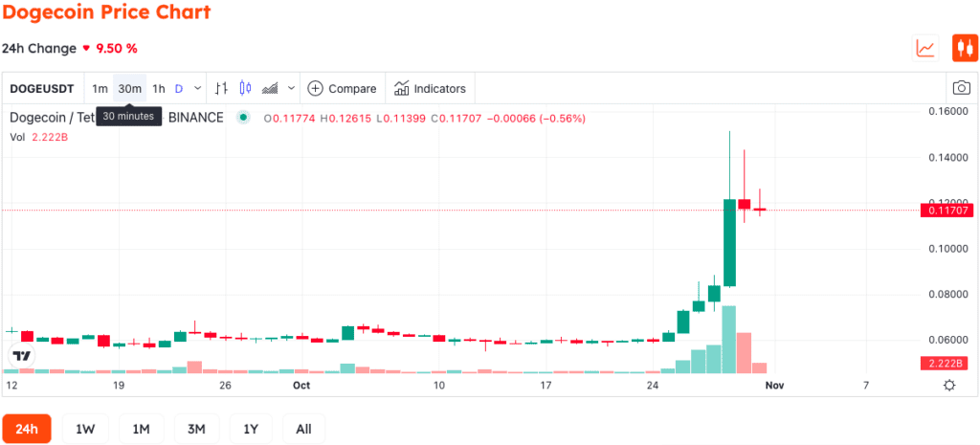Click the TradingView logo on chart
This screenshot has width=980, height=445.
point(21,356)
